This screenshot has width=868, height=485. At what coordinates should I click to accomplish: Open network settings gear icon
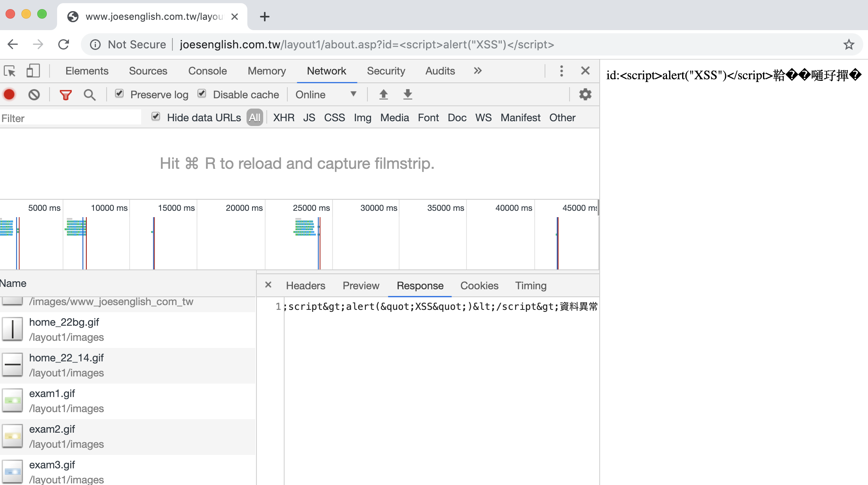tap(585, 94)
